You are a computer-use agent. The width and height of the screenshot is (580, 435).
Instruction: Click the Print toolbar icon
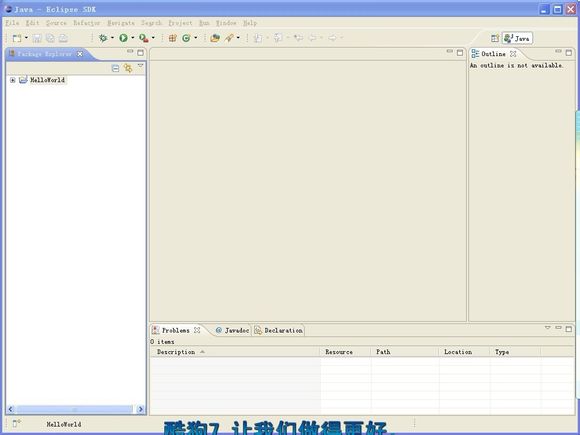(x=64, y=38)
